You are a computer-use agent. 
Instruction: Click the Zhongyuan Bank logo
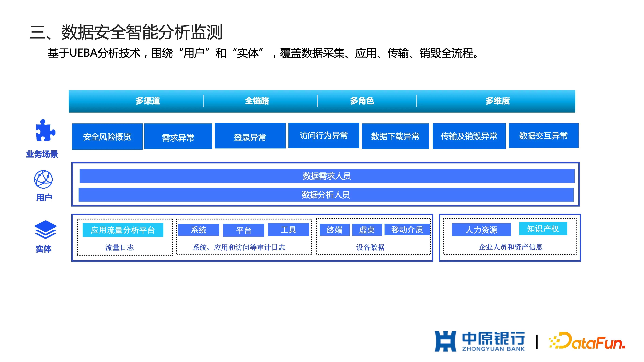(x=479, y=341)
